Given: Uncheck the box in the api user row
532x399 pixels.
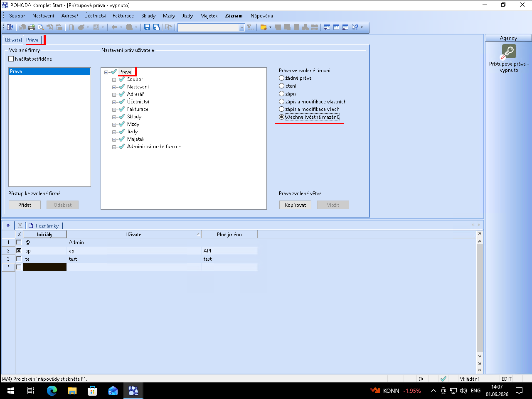Looking at the screenshot, I should (19, 250).
